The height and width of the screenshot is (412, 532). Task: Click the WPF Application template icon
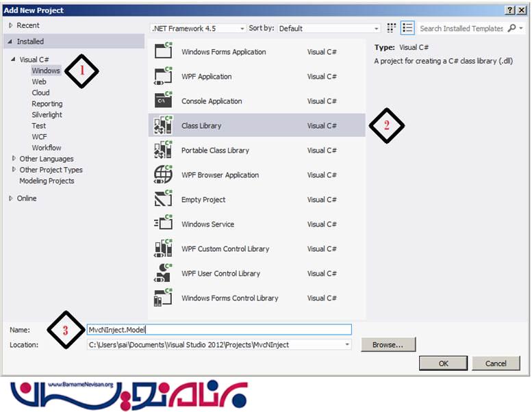click(x=163, y=77)
